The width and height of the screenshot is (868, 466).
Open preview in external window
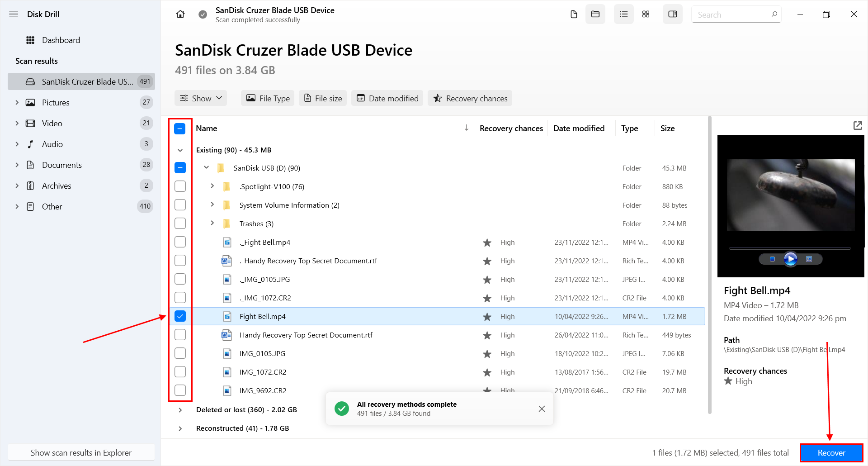pos(858,125)
